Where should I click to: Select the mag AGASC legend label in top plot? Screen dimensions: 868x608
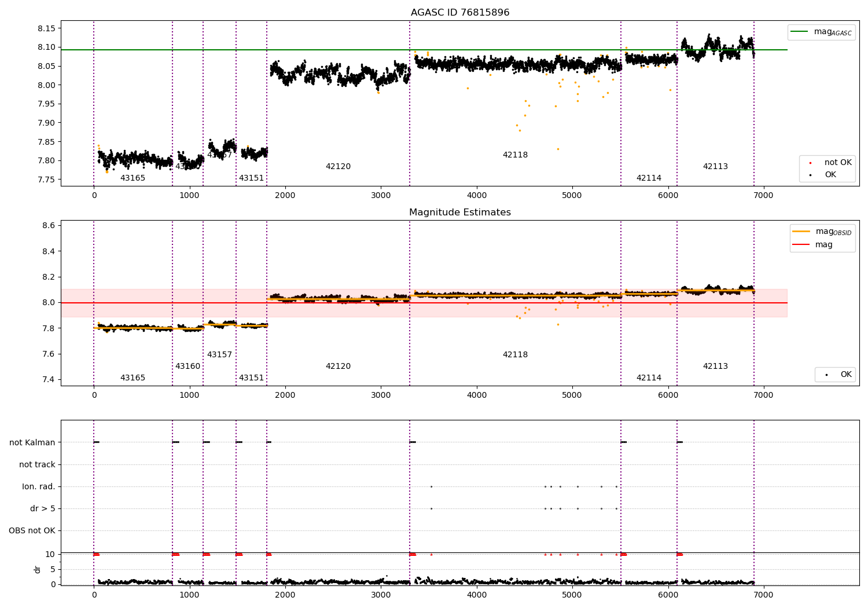[x=833, y=32]
